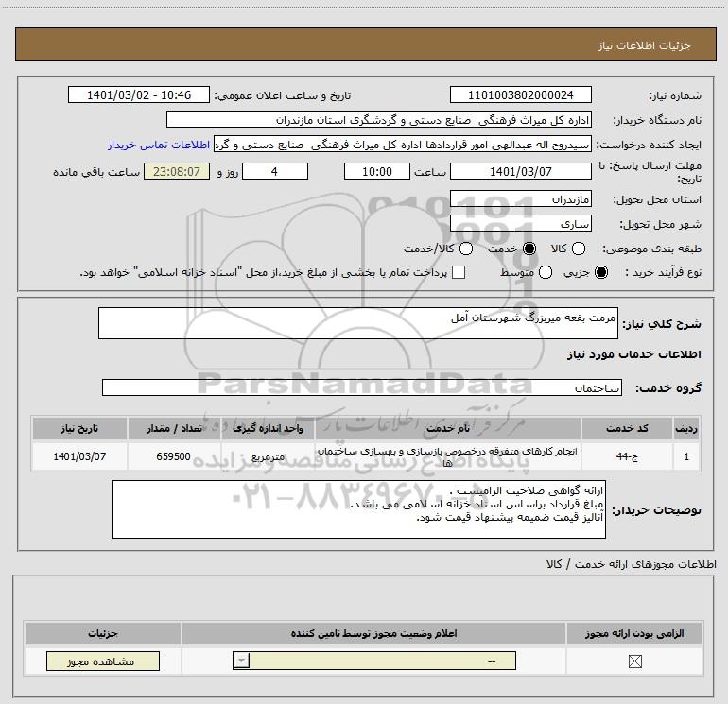This screenshot has width=728, height=704.
Task: Click the اعلام وضعیت مجوز header
Action: [373, 633]
